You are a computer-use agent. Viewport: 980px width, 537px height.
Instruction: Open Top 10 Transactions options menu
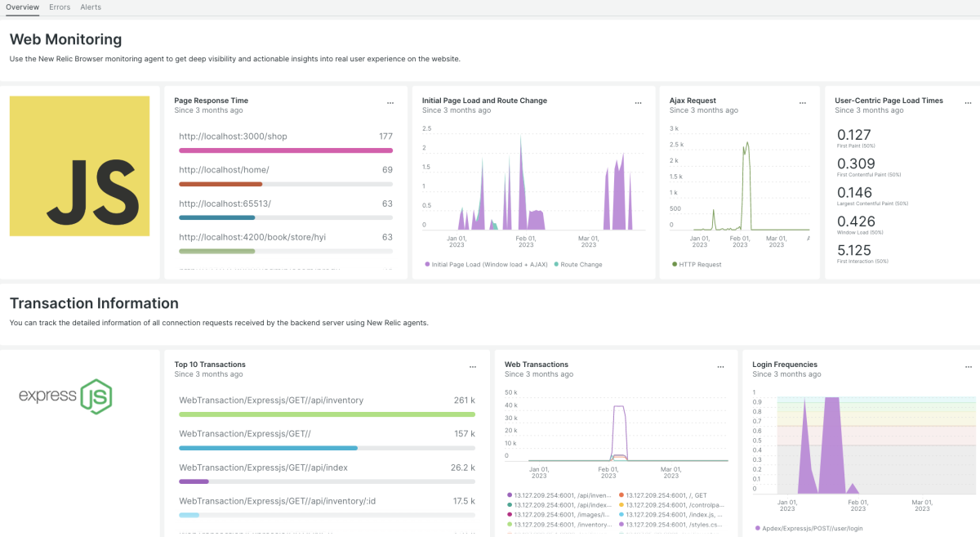point(472,367)
